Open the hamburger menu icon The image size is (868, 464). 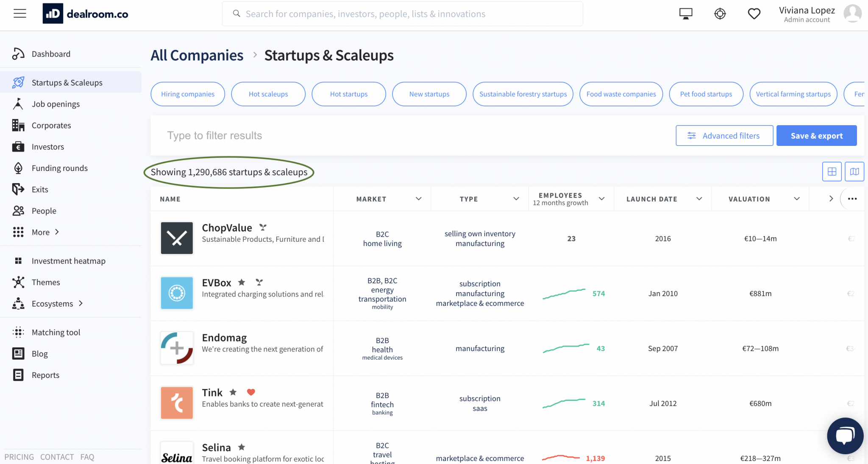[19, 14]
